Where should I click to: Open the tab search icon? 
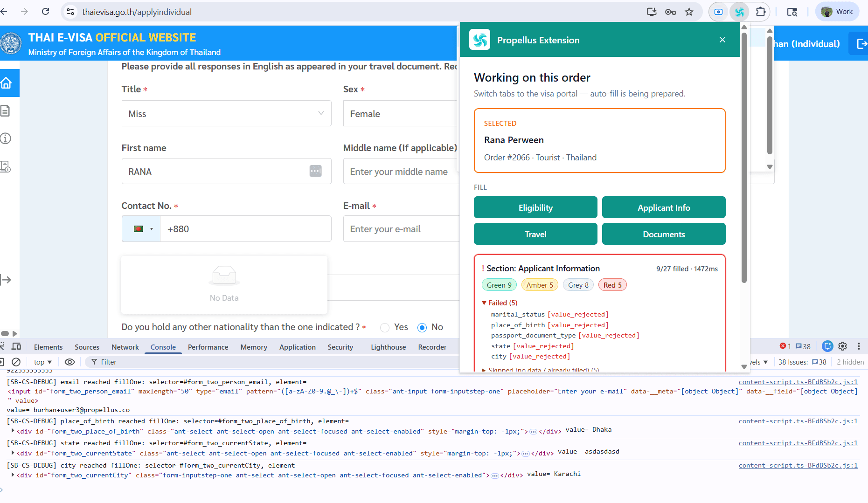[792, 12]
